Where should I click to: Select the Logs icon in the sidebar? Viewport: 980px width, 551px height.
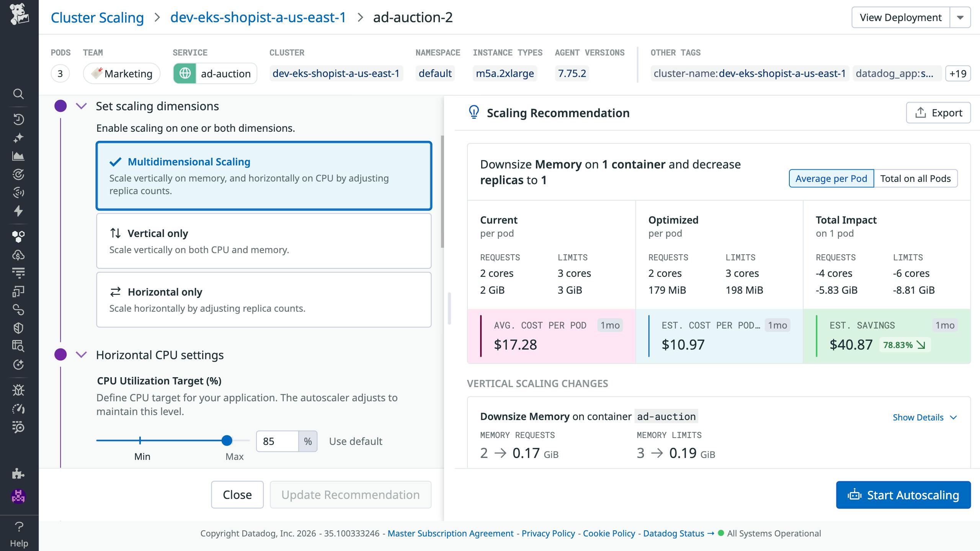19,273
